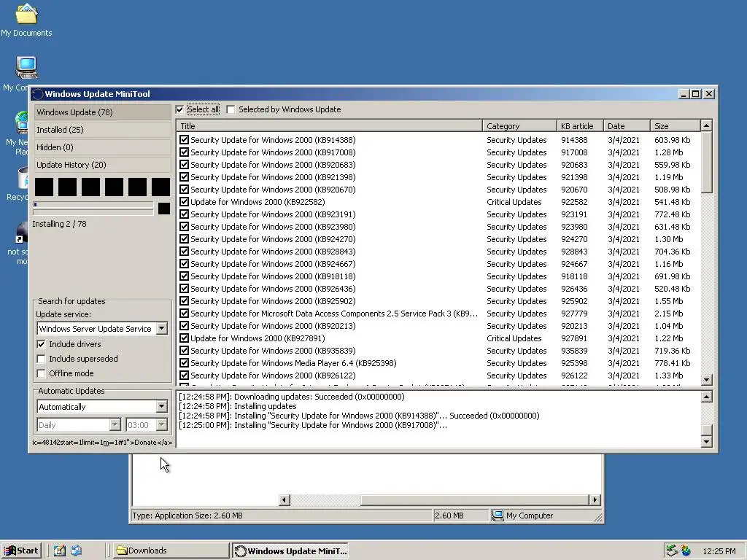
Task: Switch to the Downloads taskbar button
Action: pos(171,551)
